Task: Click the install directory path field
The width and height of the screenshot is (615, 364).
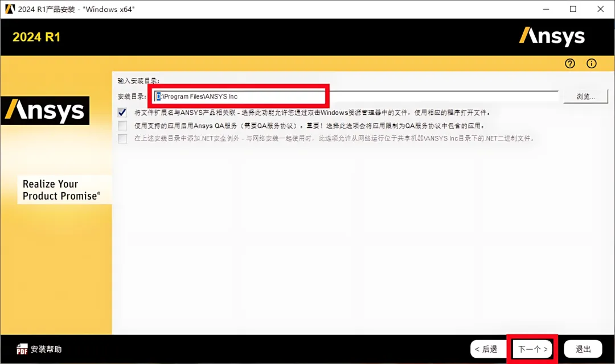Action: pos(356,96)
